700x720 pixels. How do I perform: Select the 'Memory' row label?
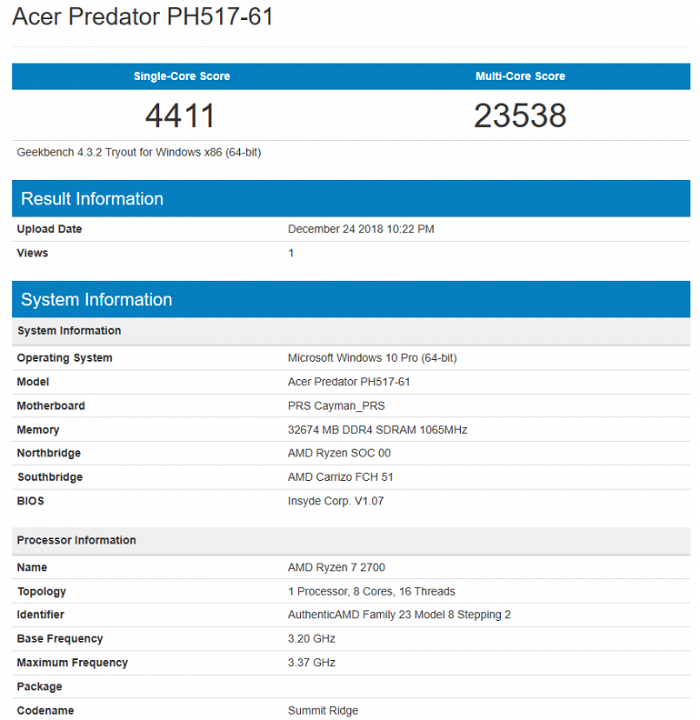click(38, 430)
